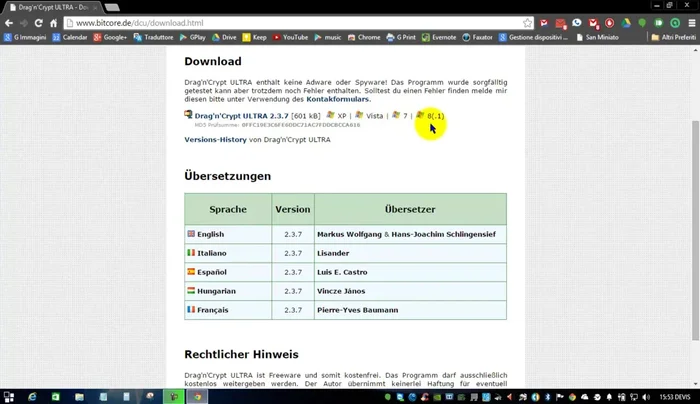Select the Español translation link
Screen dimensions: 700x404
point(212,272)
